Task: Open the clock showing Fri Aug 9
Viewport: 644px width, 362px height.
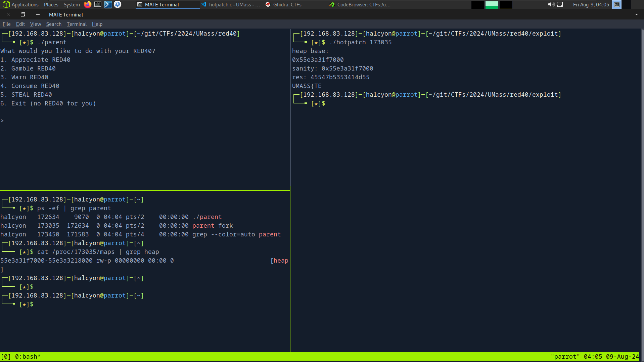Action: 591,4
